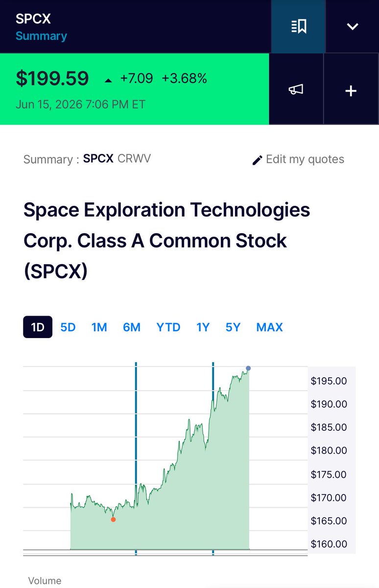The image size is (379, 588).
Task: Open the watchlist bookmark icon
Action: [298, 26]
